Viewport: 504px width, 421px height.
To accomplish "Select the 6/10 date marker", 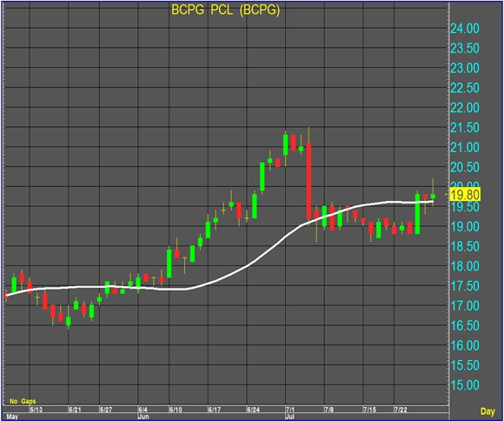I will point(176,410).
